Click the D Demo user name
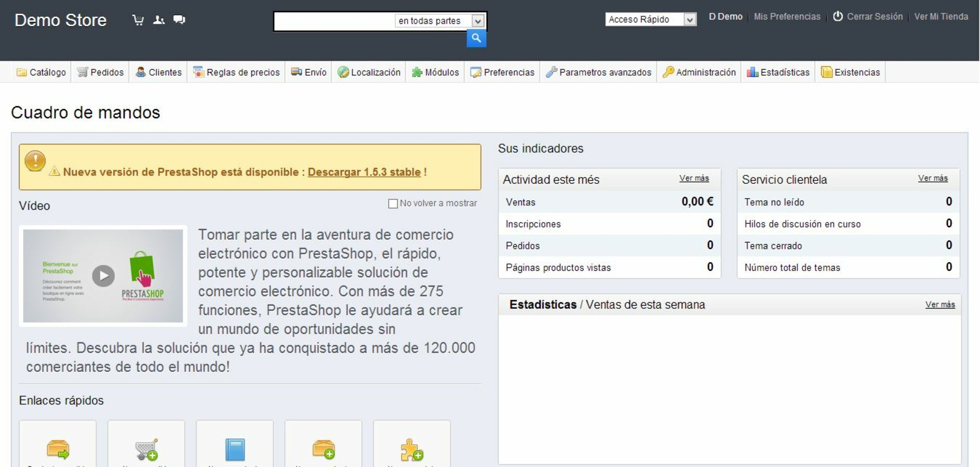The width and height of the screenshot is (980, 467). 726,17
